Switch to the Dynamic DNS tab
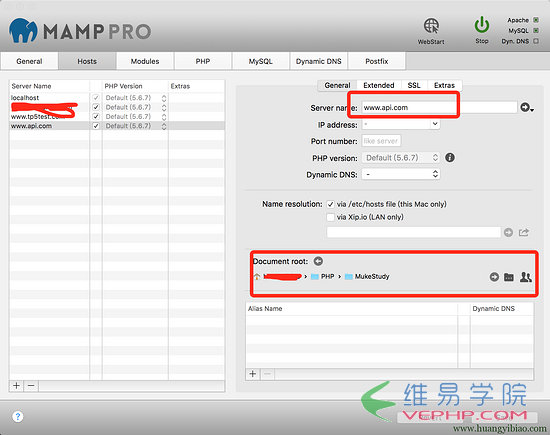 pos(318,61)
